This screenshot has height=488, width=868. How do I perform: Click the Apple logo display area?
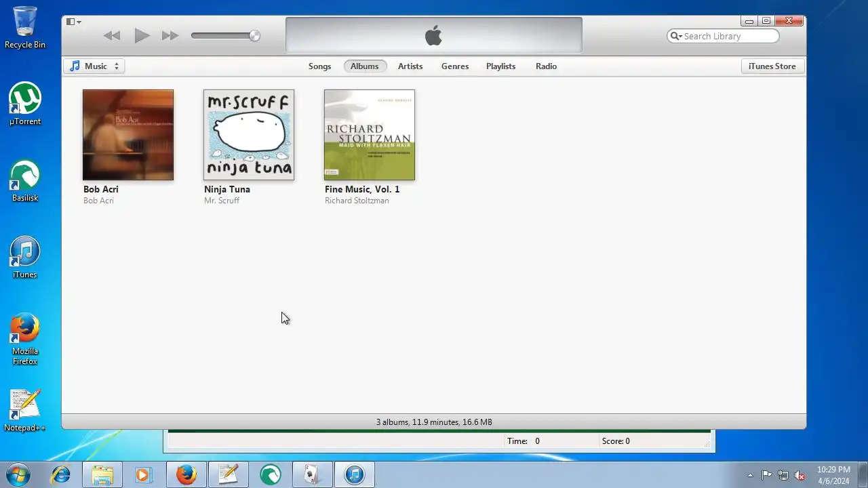click(x=434, y=35)
